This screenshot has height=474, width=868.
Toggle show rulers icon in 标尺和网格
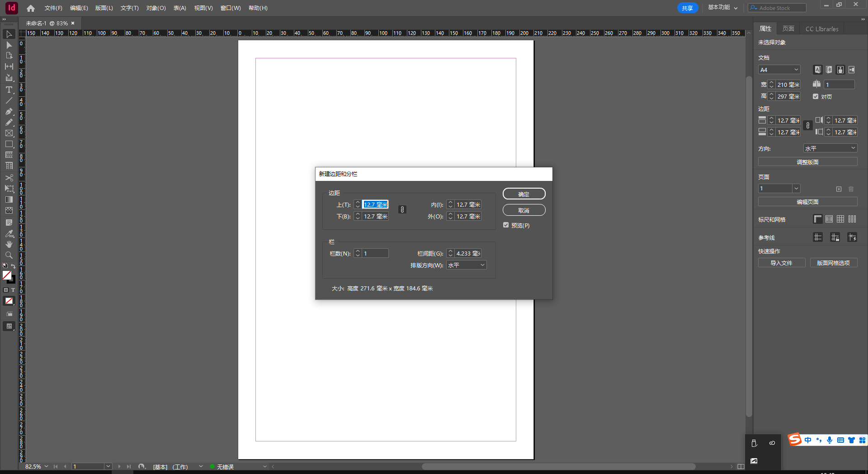click(817, 219)
